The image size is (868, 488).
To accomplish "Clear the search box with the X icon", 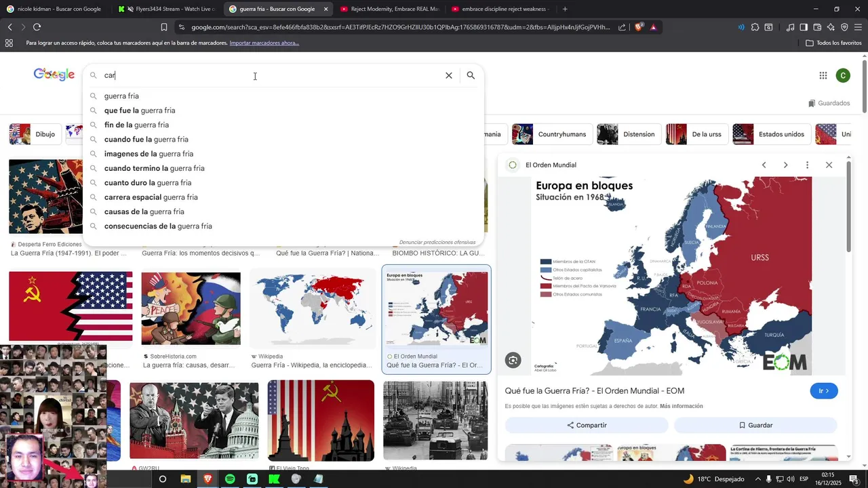I will click(x=448, y=76).
